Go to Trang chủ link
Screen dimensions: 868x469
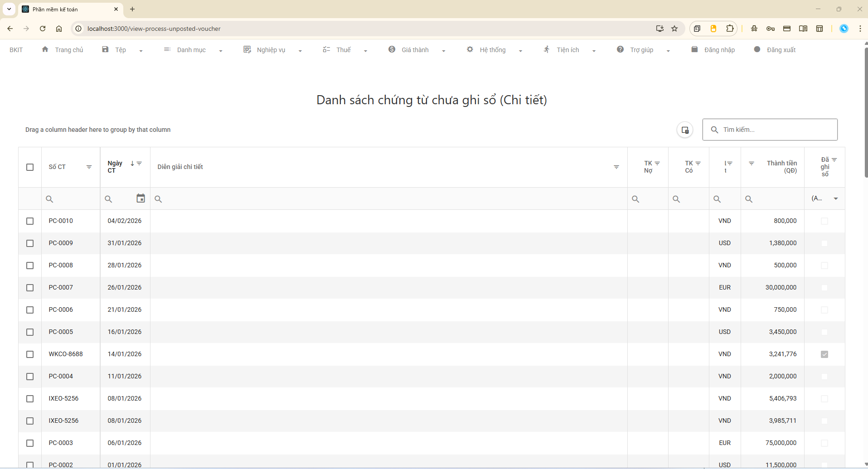69,50
